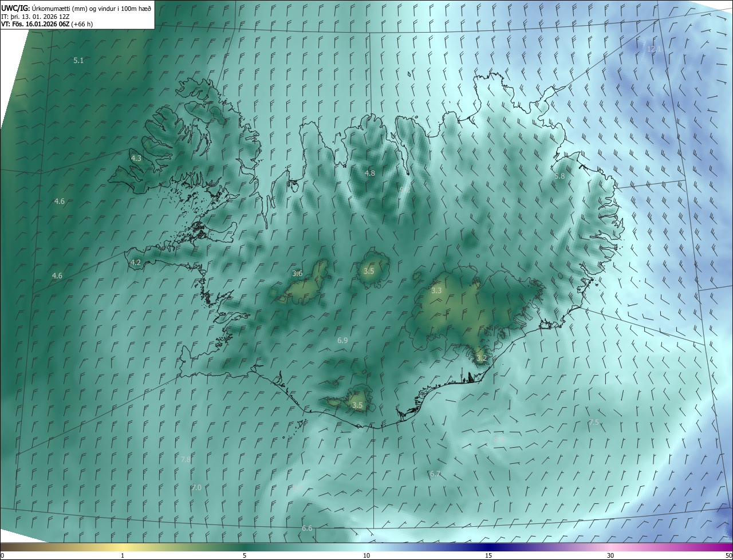Image resolution: width=733 pixels, height=560 pixels.
Task: Select the 3.3 value on Vatnajökull glacier
Action: pos(436,290)
